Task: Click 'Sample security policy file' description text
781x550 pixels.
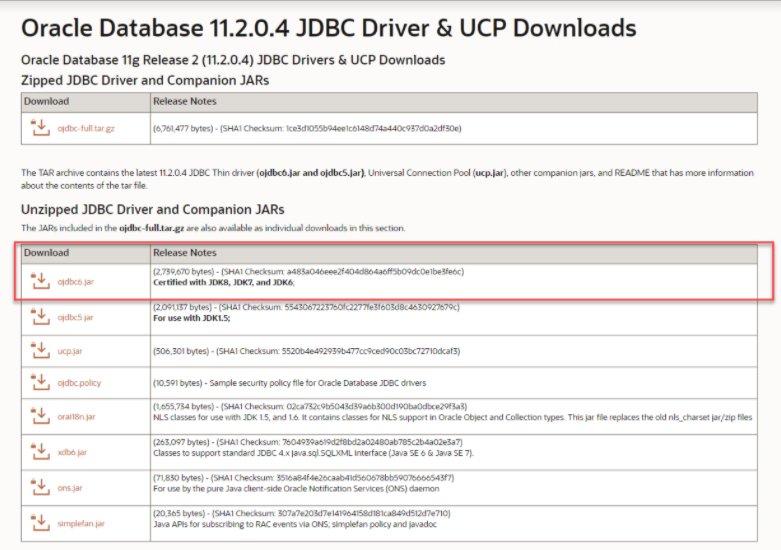Action: point(318,383)
